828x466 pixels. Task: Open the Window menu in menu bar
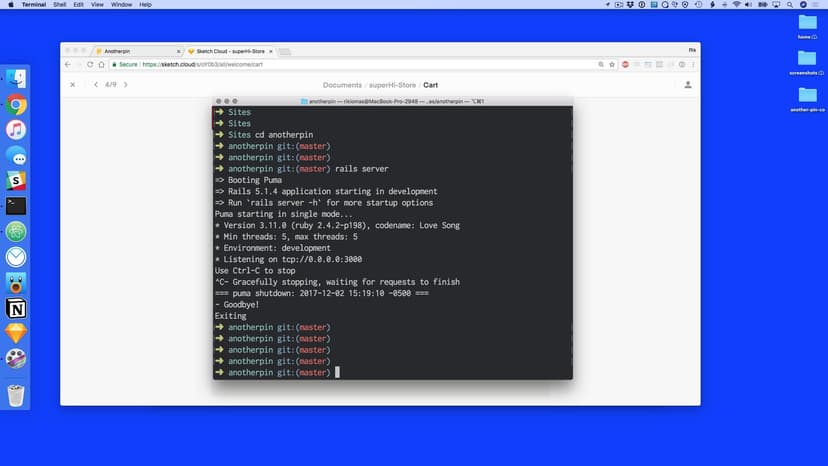tap(121, 5)
